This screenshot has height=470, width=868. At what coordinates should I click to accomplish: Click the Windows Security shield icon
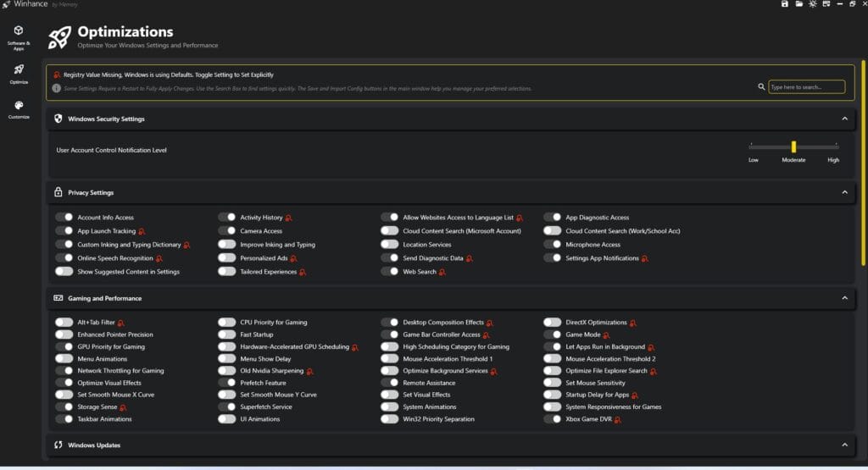(58, 119)
